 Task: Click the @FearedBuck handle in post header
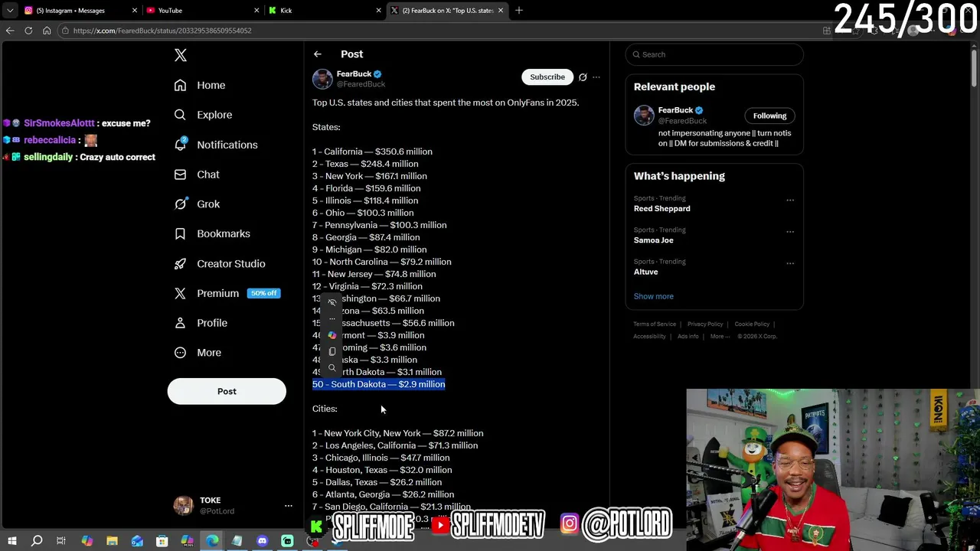(x=361, y=84)
